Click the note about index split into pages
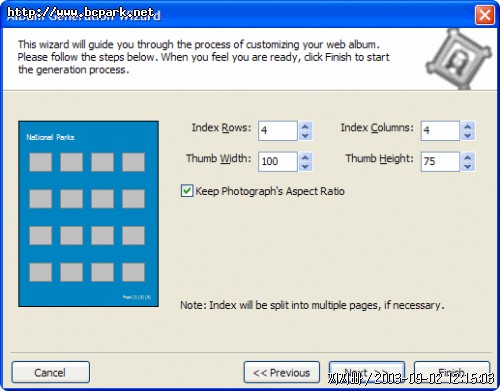The width and height of the screenshot is (500, 391). [x=312, y=305]
